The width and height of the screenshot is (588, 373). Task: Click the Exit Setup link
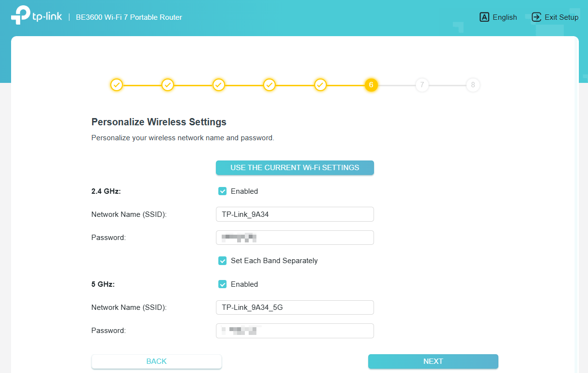[561, 17]
